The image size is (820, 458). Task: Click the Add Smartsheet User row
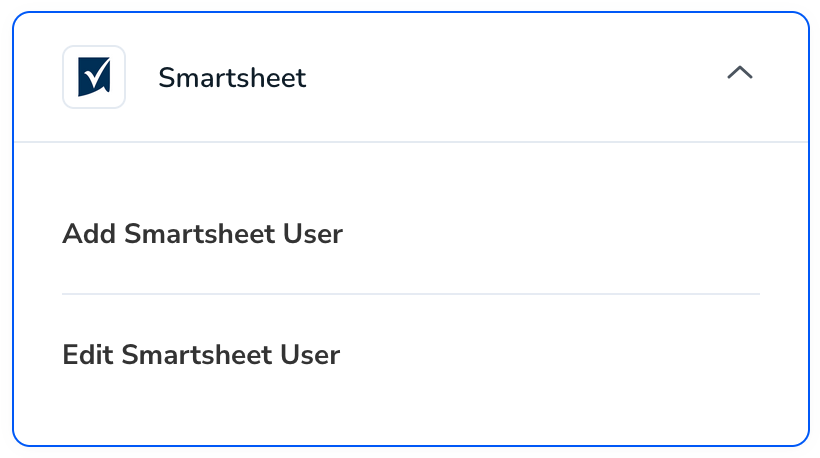point(411,234)
